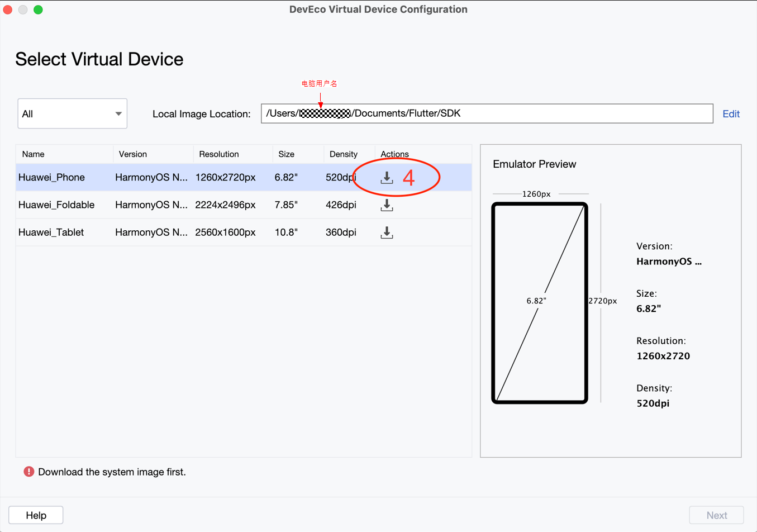
Task: Focus the Local Image Location path field
Action: (x=531, y=113)
